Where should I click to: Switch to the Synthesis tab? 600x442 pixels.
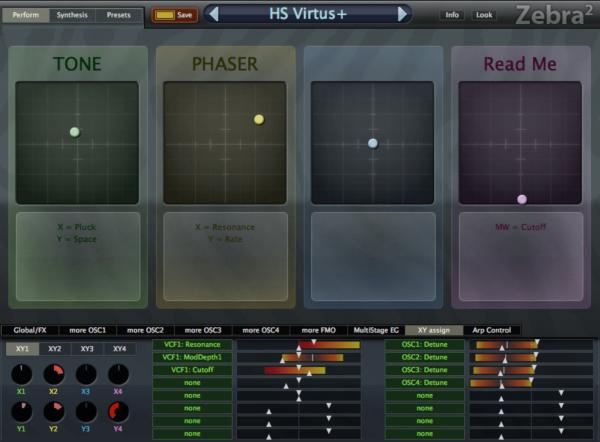pyautogui.click(x=72, y=15)
